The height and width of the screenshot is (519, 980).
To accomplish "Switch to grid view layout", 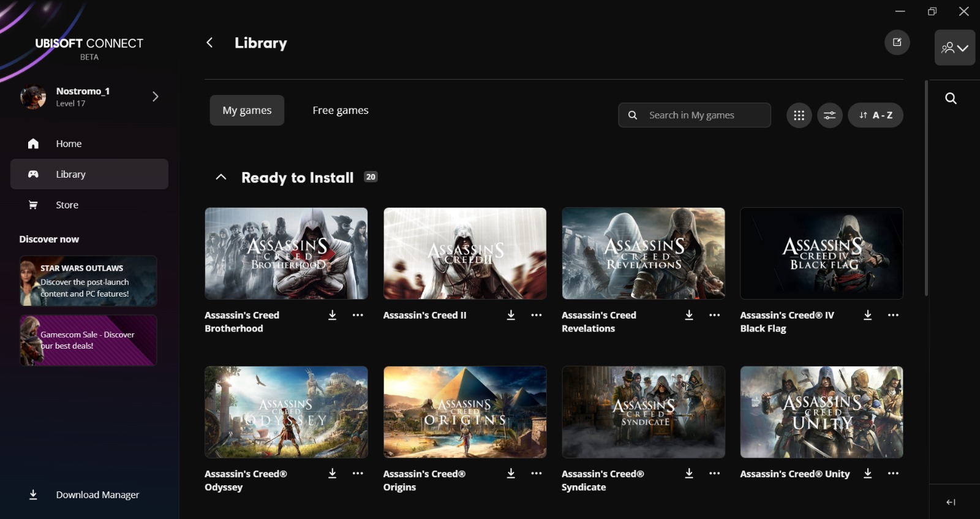I will (799, 115).
